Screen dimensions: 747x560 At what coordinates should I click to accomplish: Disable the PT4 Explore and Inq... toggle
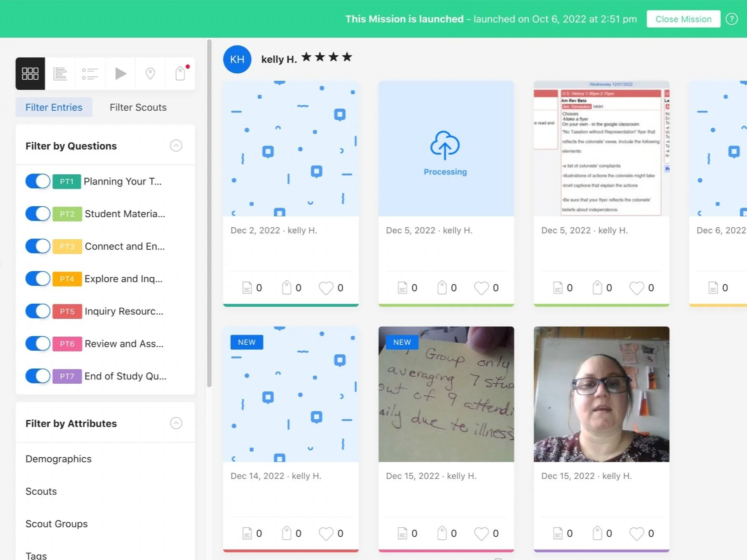38,279
